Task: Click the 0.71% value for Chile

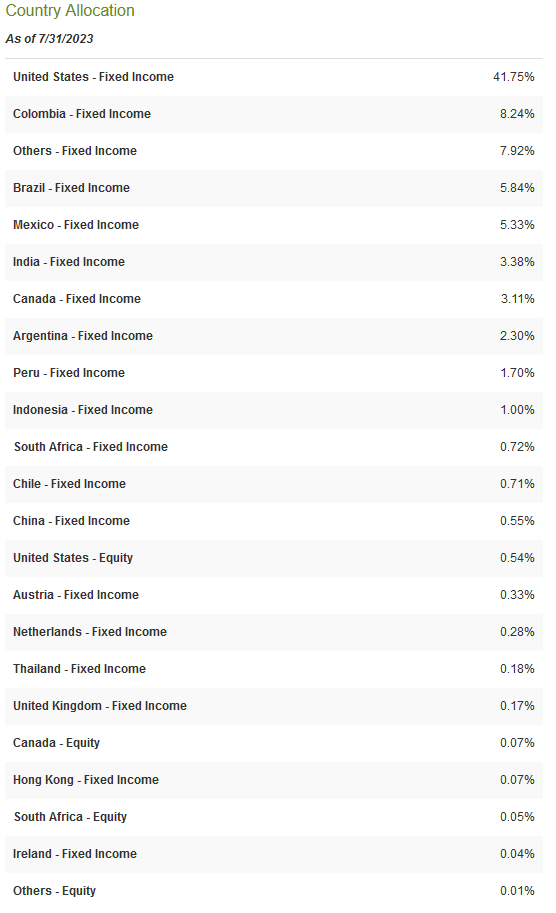Action: [517, 484]
